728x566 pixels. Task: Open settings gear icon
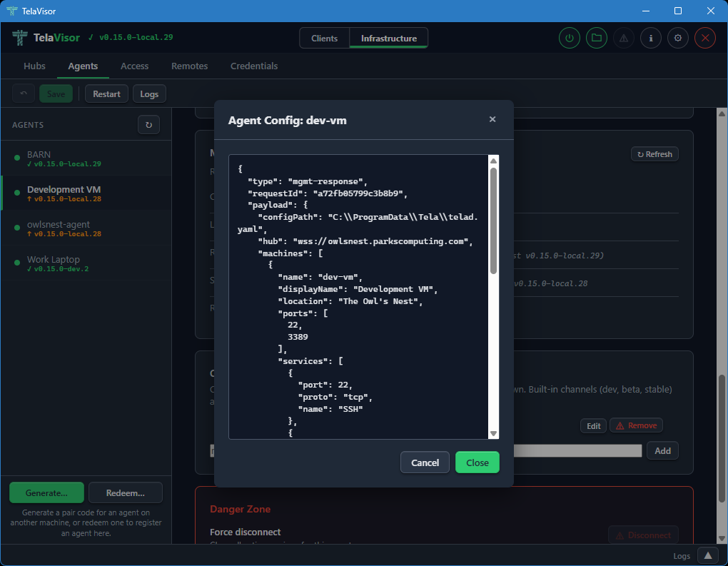pyautogui.click(x=678, y=38)
